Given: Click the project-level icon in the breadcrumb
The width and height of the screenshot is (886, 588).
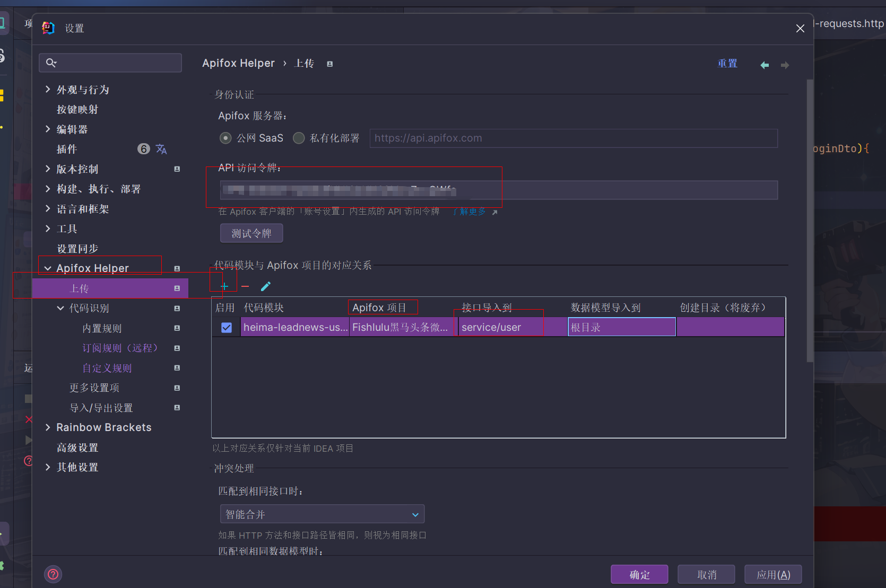Looking at the screenshot, I should [330, 64].
